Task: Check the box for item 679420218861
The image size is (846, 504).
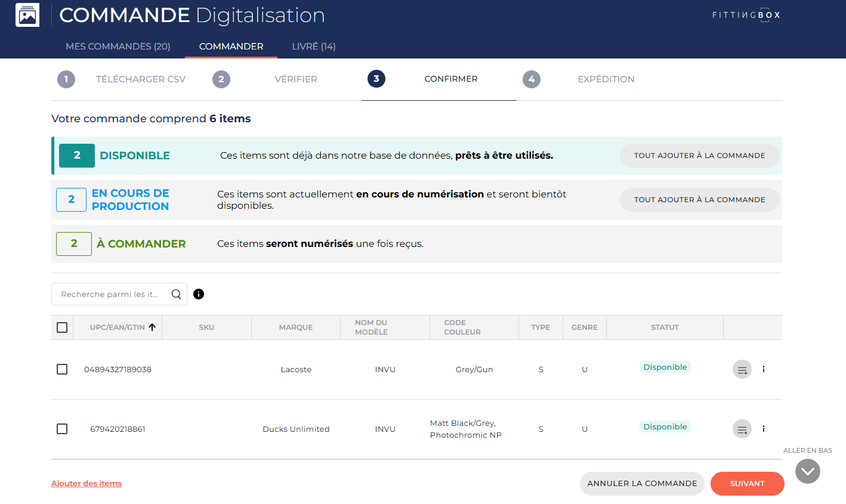Action: click(x=62, y=429)
